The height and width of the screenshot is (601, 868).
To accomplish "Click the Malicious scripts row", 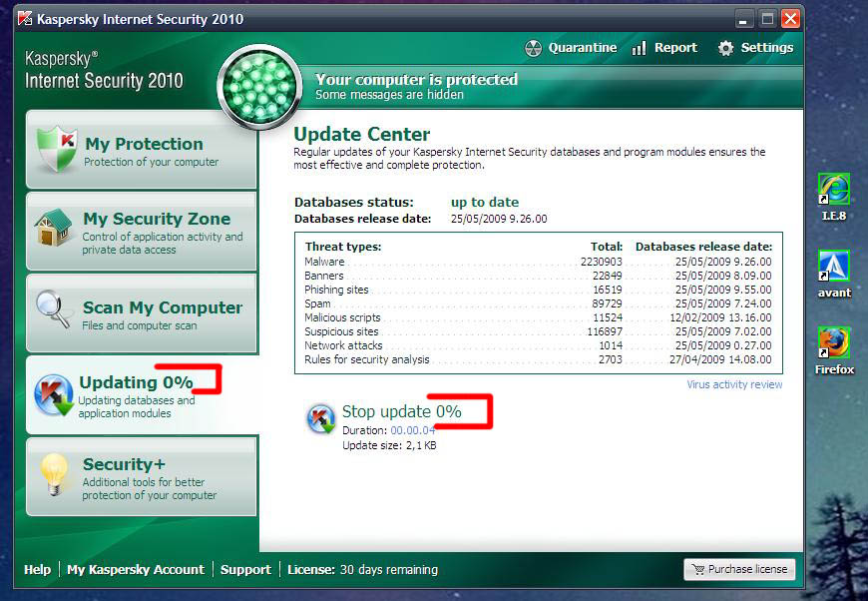I will click(538, 317).
